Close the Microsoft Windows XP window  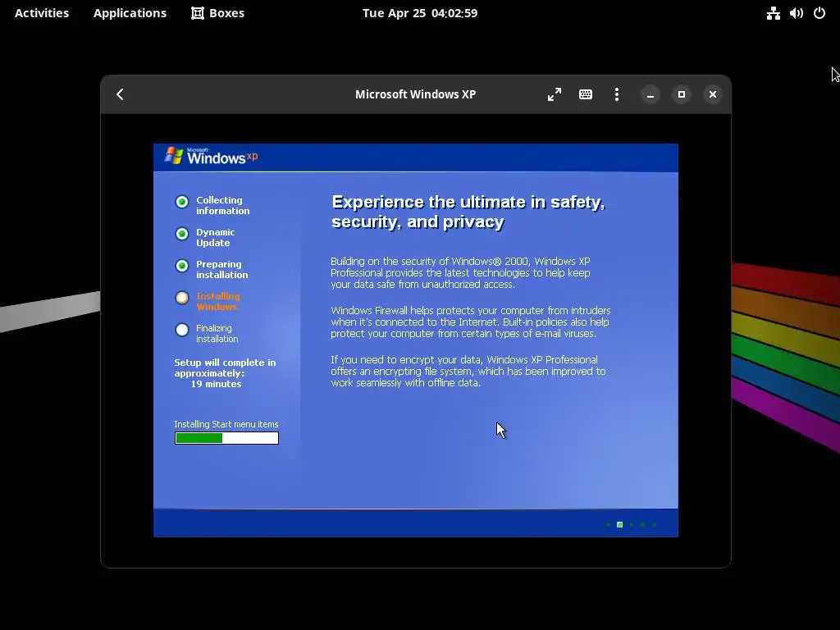tap(713, 95)
